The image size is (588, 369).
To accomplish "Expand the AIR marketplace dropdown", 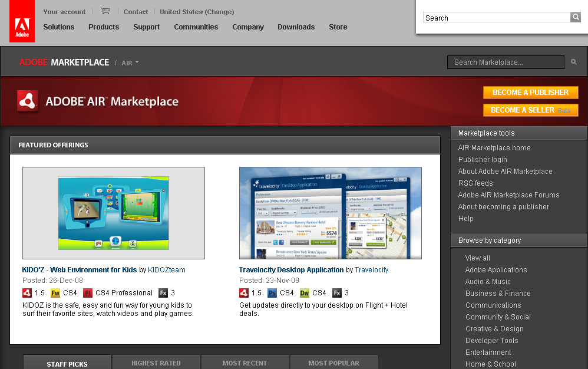I will [x=130, y=63].
